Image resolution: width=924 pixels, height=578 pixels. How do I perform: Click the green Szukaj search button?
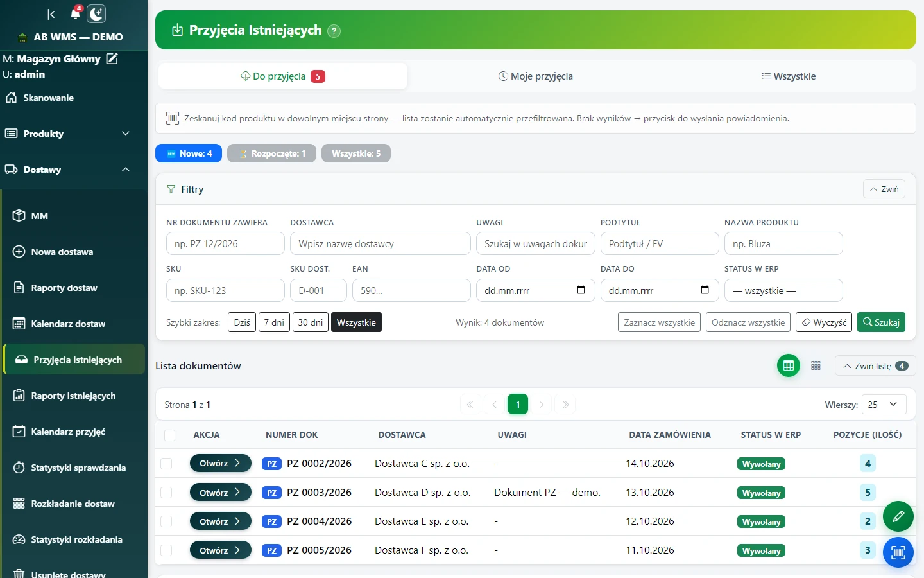coord(881,322)
